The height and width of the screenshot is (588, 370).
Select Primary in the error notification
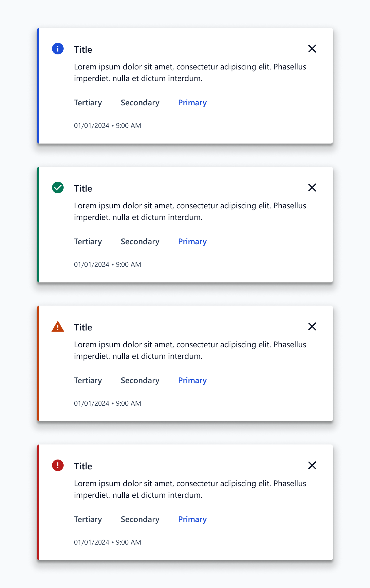[192, 519]
